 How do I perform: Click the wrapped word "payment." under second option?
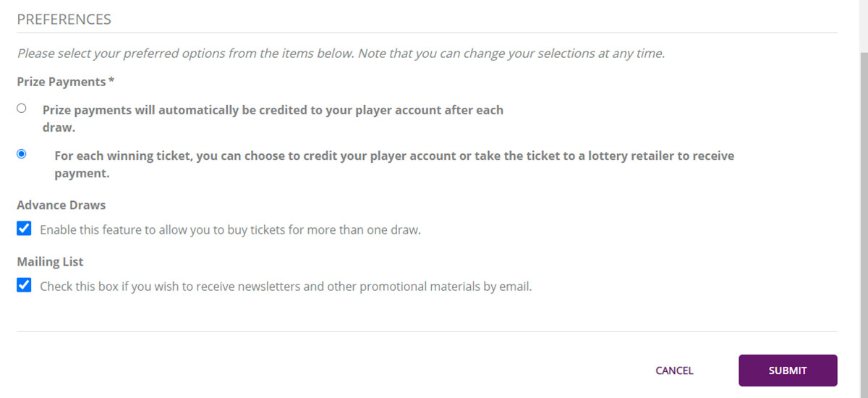pos(82,174)
